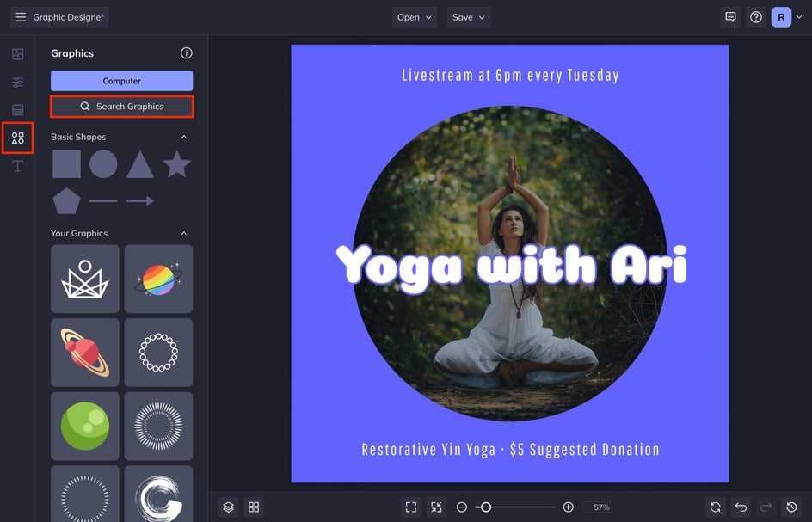The height and width of the screenshot is (522, 812).
Task: Select the rainbow planet graphic thumbnail
Action: 158,279
